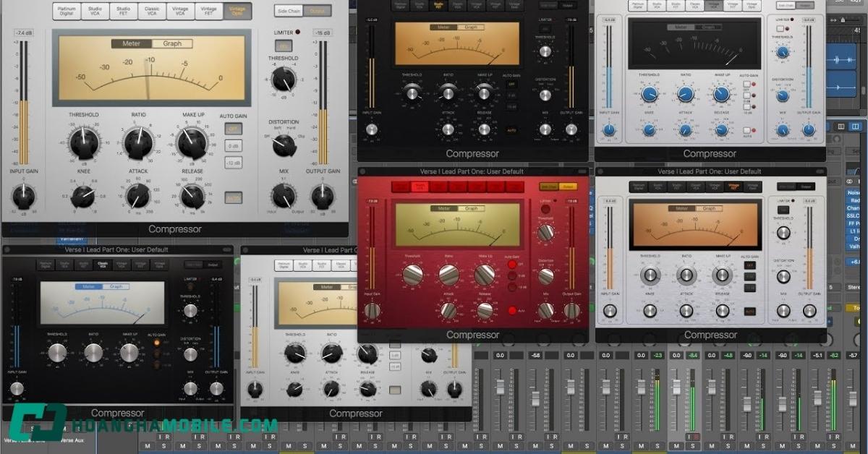Click the Knee knob in the largest compressor
This screenshot has width=868, height=454.
click(83, 195)
